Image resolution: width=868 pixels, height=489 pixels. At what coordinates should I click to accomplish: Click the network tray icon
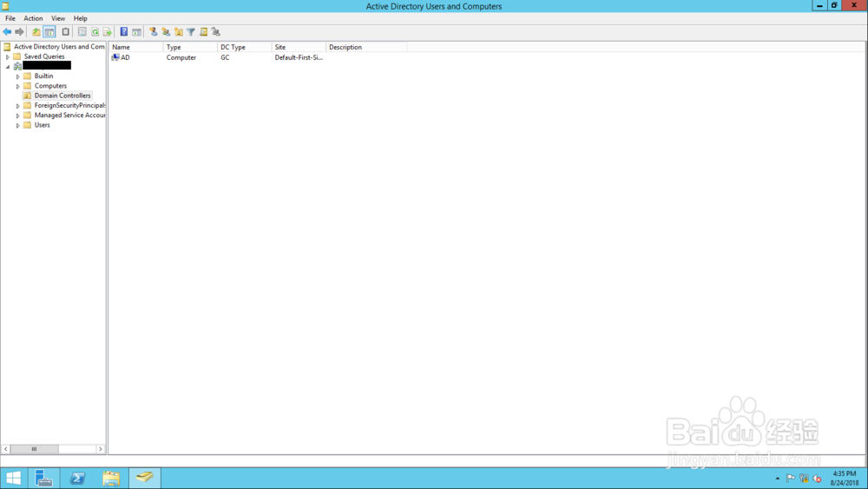coord(804,479)
